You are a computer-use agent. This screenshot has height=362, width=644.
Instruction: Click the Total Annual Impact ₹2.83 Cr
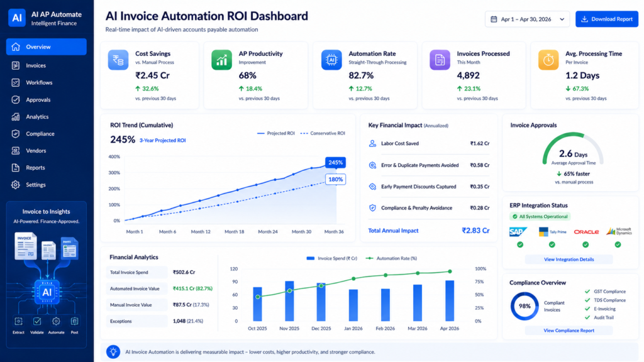(x=475, y=231)
